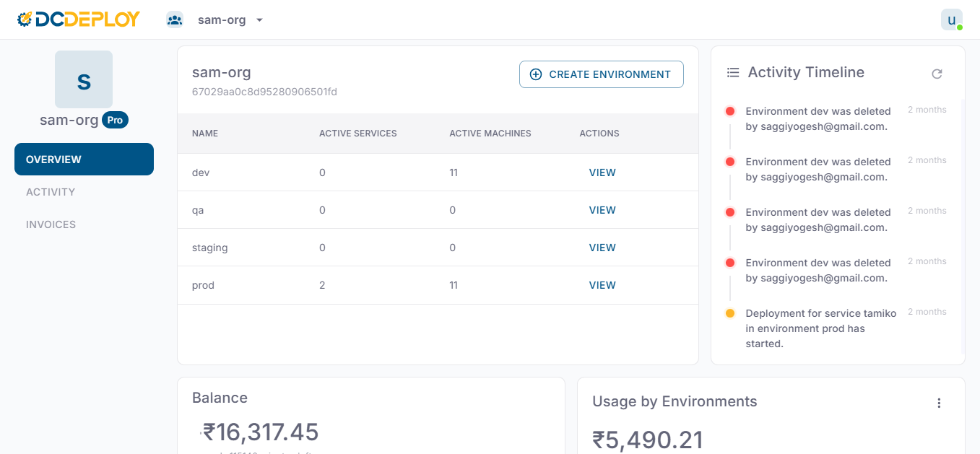Click prod's active services value 2
980x454 pixels.
tap(322, 285)
